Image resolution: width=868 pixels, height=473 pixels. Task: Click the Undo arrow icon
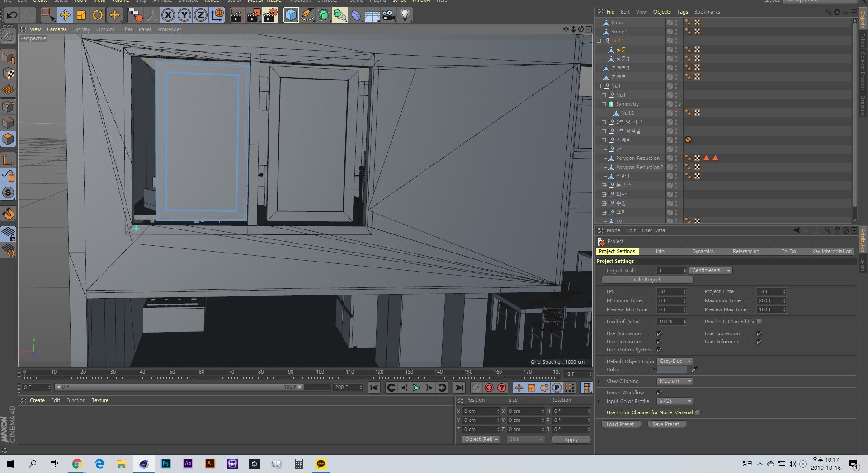[12, 15]
